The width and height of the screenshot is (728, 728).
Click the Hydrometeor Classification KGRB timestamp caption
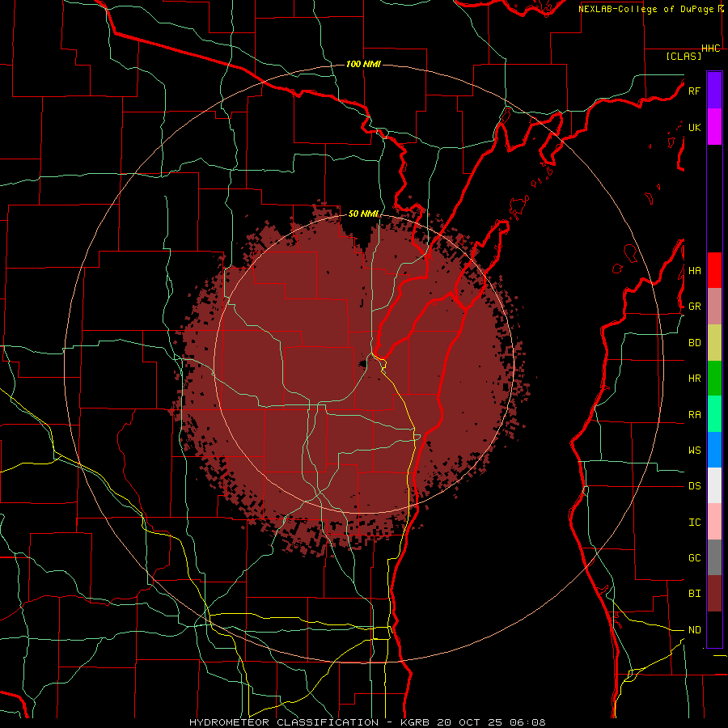coord(367,722)
